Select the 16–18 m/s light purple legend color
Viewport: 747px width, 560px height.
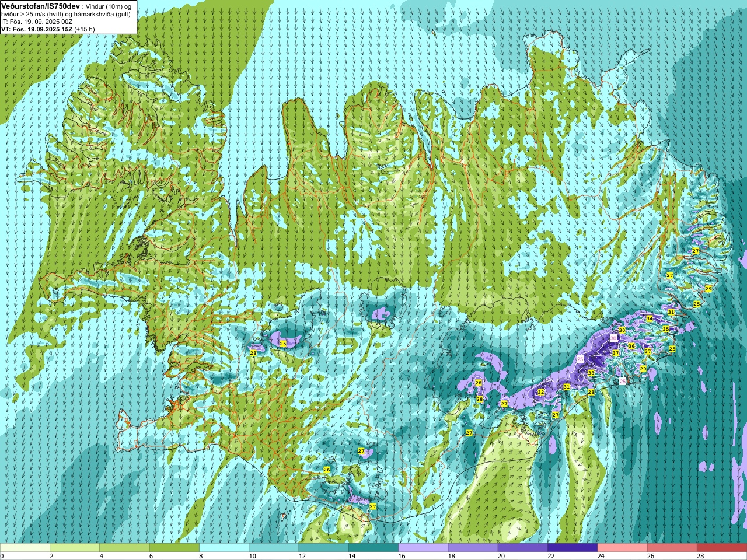click(x=423, y=548)
